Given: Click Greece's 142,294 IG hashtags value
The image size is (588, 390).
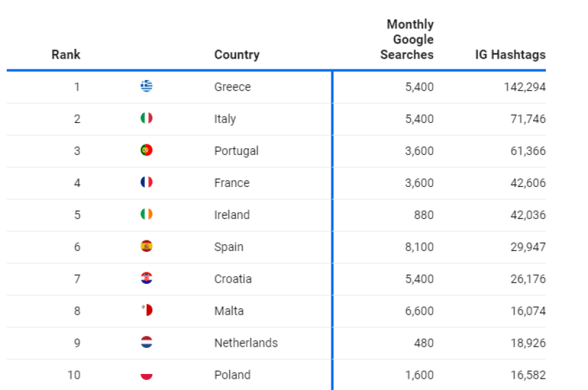Looking at the screenshot, I should 524,87.
